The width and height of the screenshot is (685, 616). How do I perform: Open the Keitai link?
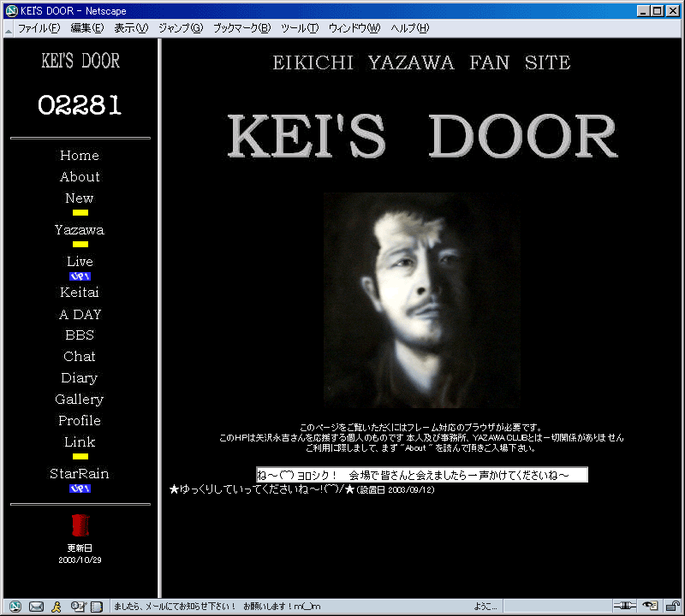(80, 292)
